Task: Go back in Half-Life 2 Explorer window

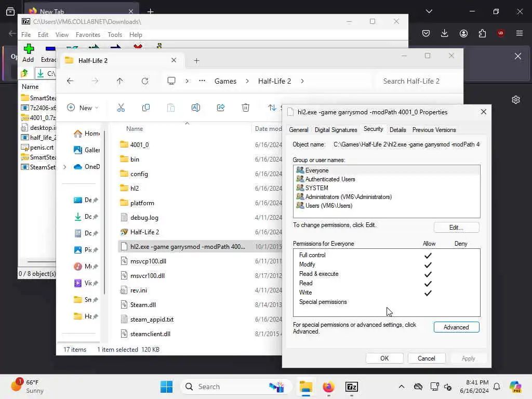Action: (70, 81)
